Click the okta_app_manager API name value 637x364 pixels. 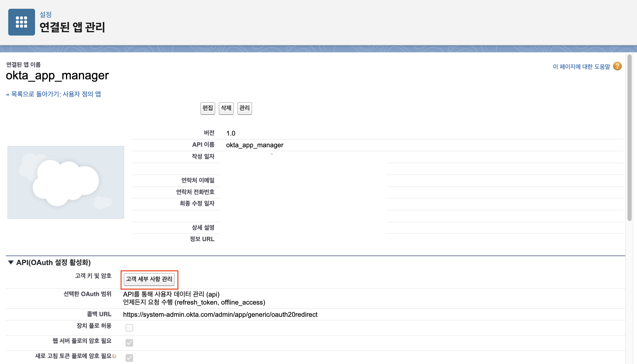tap(255, 145)
